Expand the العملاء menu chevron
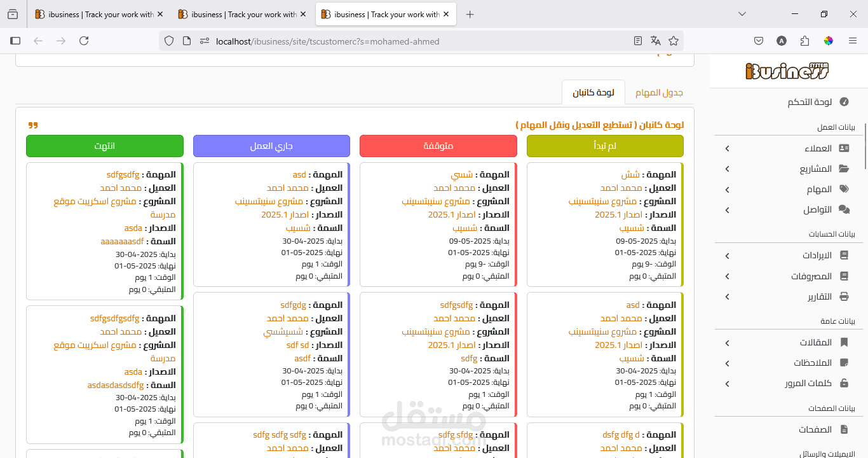 click(x=728, y=148)
